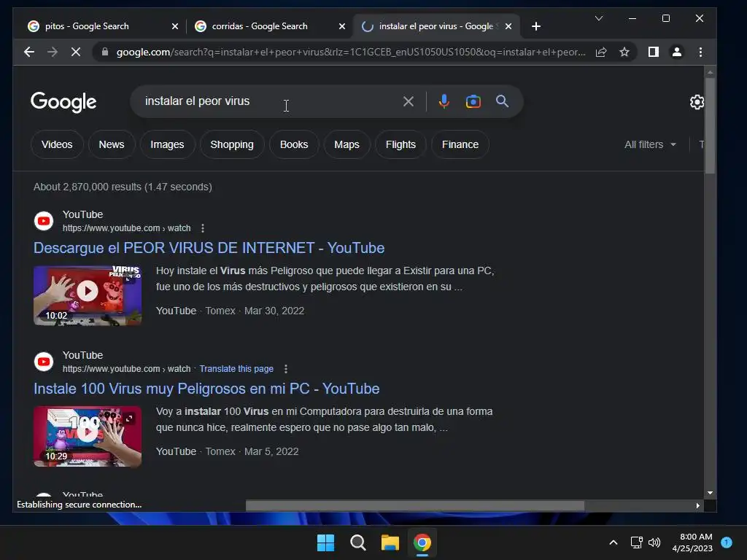This screenshot has height=560, width=747.
Task: Stop loading the page
Action: click(x=76, y=52)
